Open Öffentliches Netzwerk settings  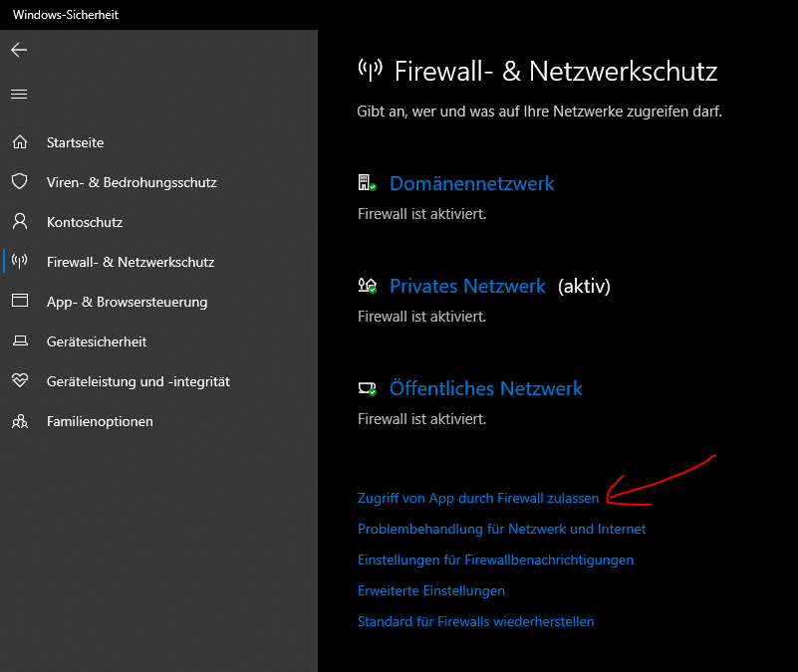click(x=485, y=388)
